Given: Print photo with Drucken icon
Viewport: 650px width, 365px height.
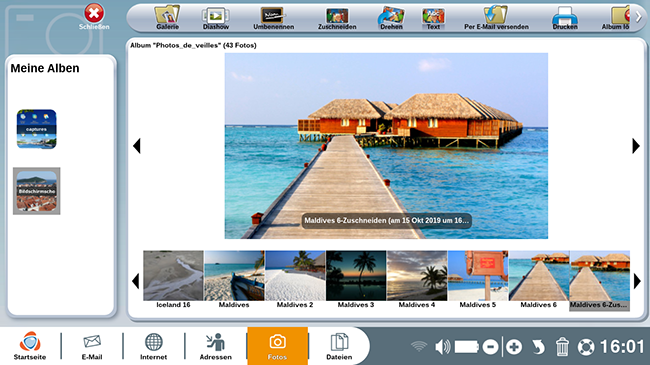Looking at the screenshot, I should [565, 17].
